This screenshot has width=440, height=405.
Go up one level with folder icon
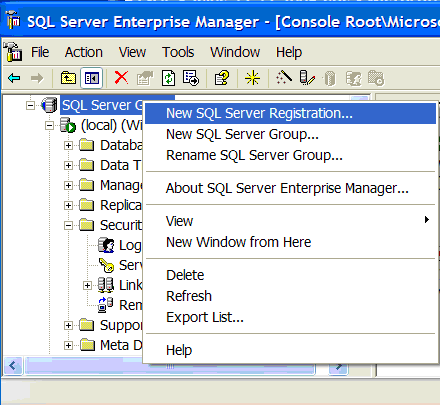[68, 78]
